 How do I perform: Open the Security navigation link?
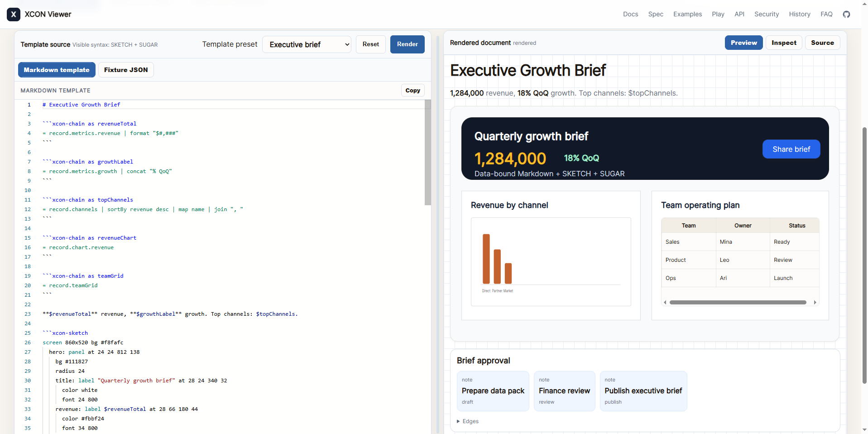(767, 14)
